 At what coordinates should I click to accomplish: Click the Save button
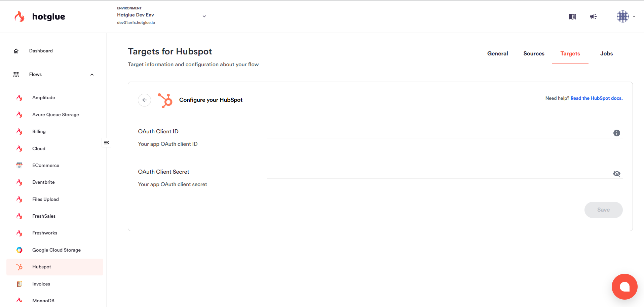pos(603,210)
